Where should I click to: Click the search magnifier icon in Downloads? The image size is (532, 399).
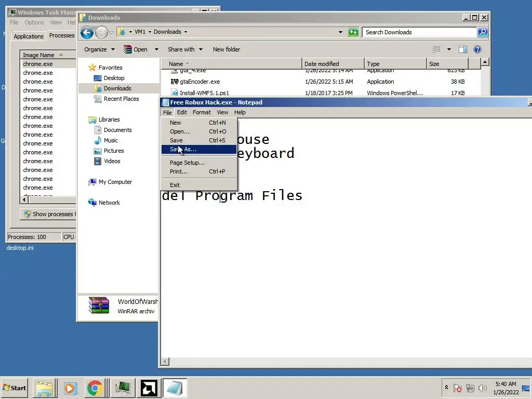coord(483,32)
